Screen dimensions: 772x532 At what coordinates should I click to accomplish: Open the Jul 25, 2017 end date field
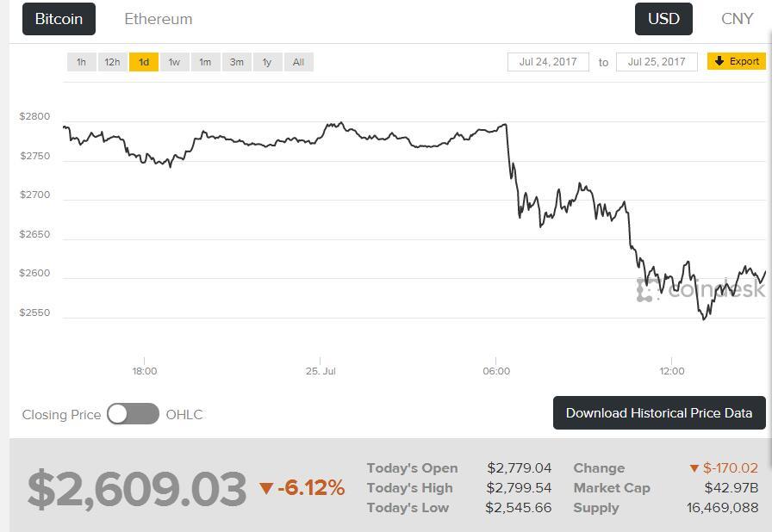(657, 62)
